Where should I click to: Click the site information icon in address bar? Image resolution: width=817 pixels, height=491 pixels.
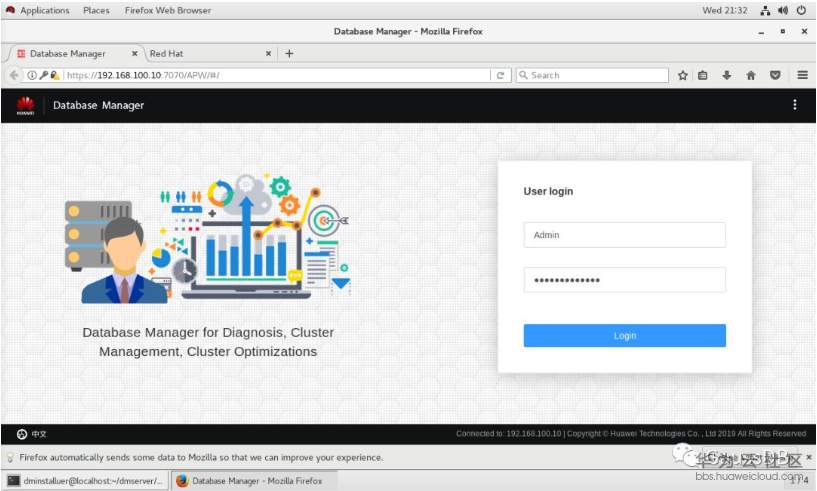(32, 75)
